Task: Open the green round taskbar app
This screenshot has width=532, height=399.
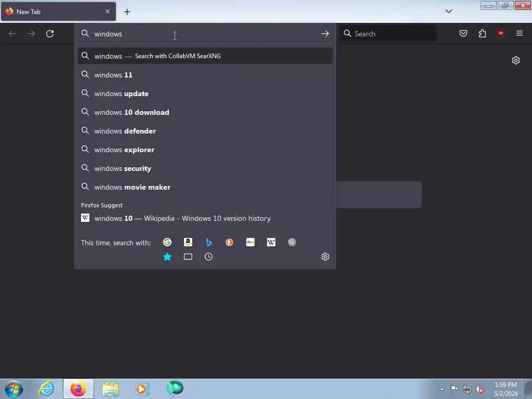Action: (175, 388)
